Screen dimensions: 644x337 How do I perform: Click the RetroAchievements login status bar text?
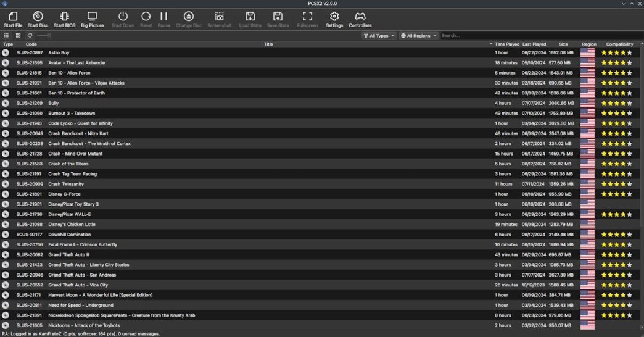pos(81,334)
